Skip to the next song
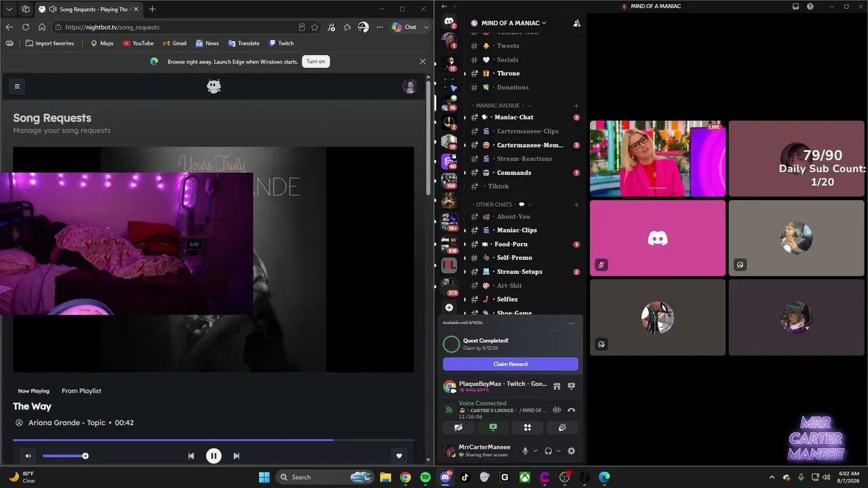This screenshot has height=488, width=868. (x=236, y=456)
